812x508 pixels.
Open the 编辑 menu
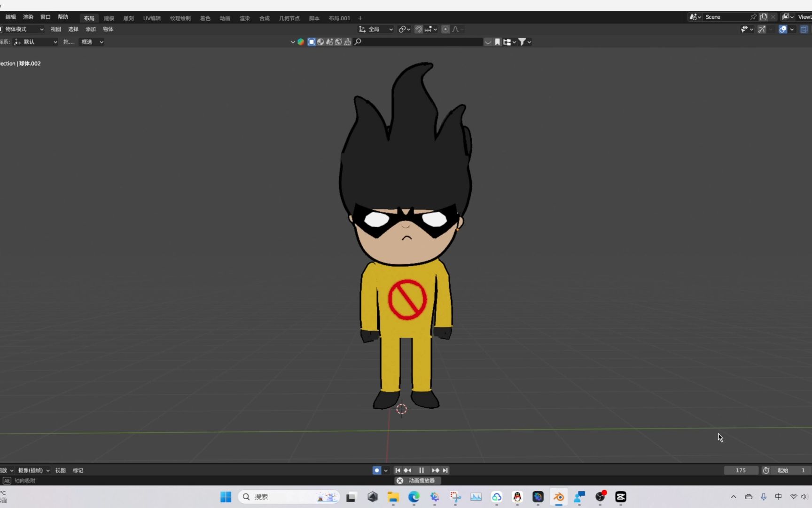[x=11, y=17]
